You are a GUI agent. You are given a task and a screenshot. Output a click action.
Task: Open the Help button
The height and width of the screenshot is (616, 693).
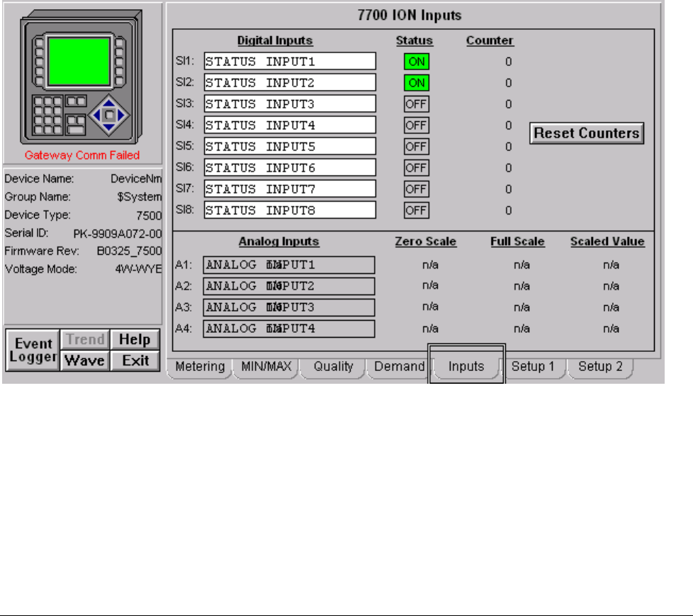coord(135,340)
